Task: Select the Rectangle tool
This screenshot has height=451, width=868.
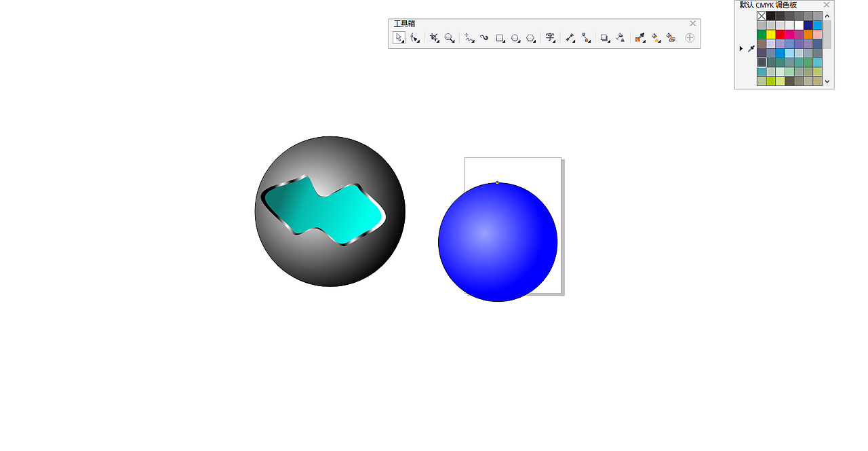Action: coord(500,38)
